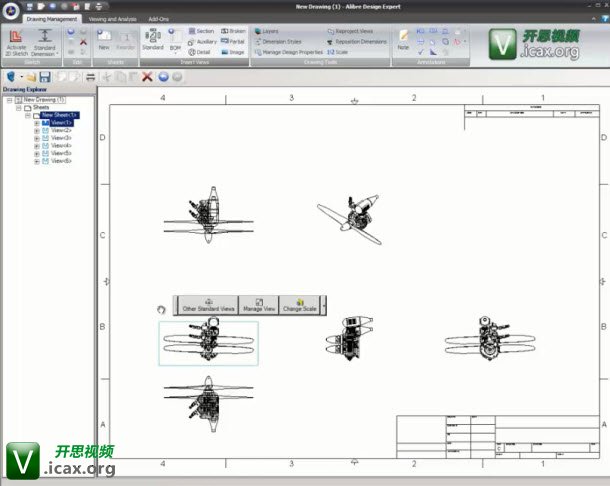Collapse the New Drawing (1) tree root
Image resolution: width=610 pixels, height=486 pixels.
pyautogui.click(x=9, y=100)
